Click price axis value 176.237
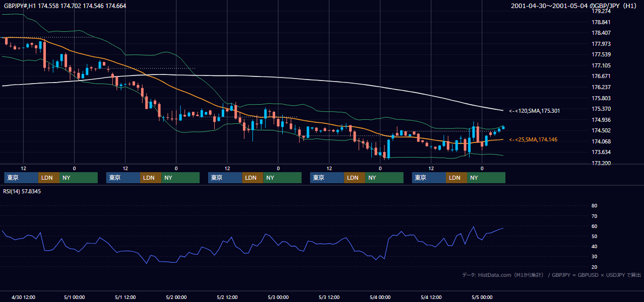The height and width of the screenshot is (302, 644). coord(601,87)
